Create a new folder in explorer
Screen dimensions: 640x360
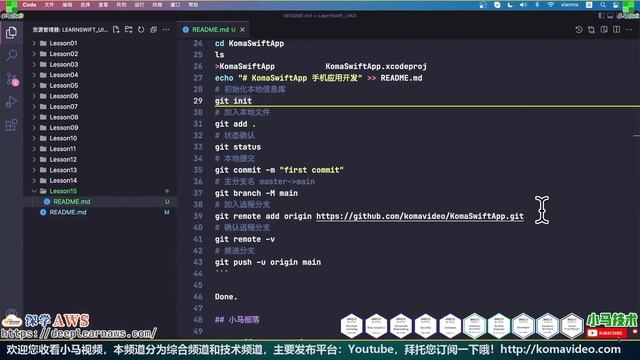pos(129,29)
